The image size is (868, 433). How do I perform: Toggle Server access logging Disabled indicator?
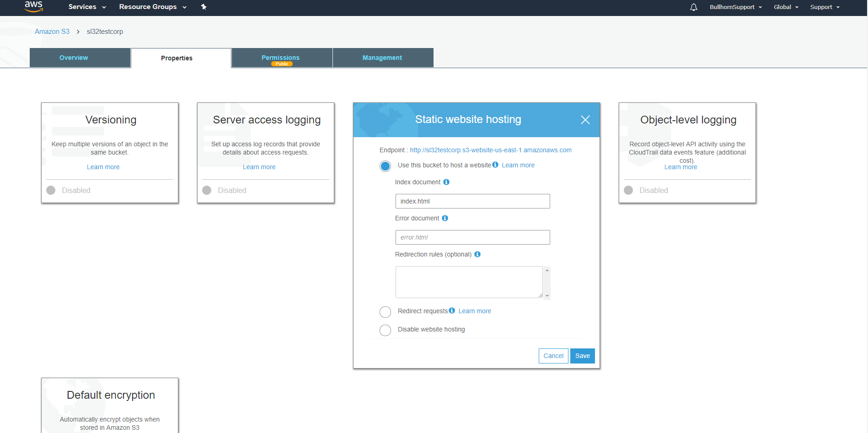pyautogui.click(x=207, y=190)
